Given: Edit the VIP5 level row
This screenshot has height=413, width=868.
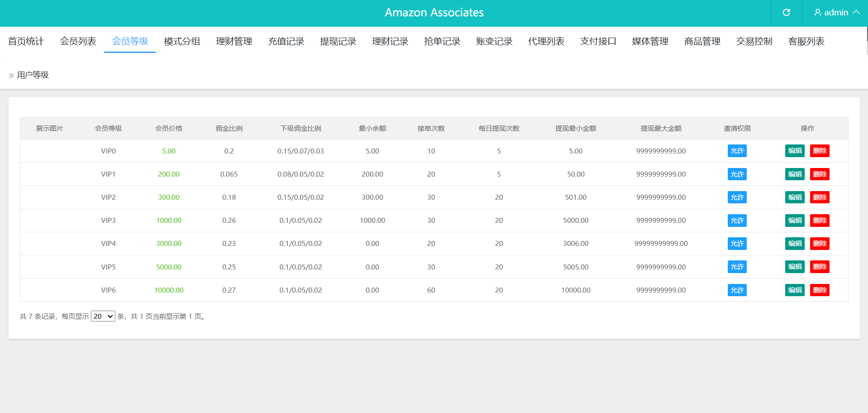Looking at the screenshot, I should pyautogui.click(x=795, y=267).
